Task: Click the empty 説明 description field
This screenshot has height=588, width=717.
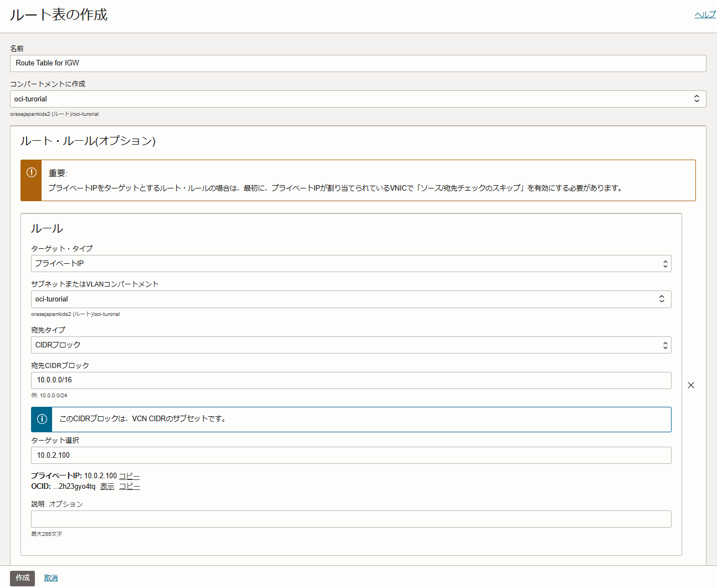Action: [x=350, y=519]
